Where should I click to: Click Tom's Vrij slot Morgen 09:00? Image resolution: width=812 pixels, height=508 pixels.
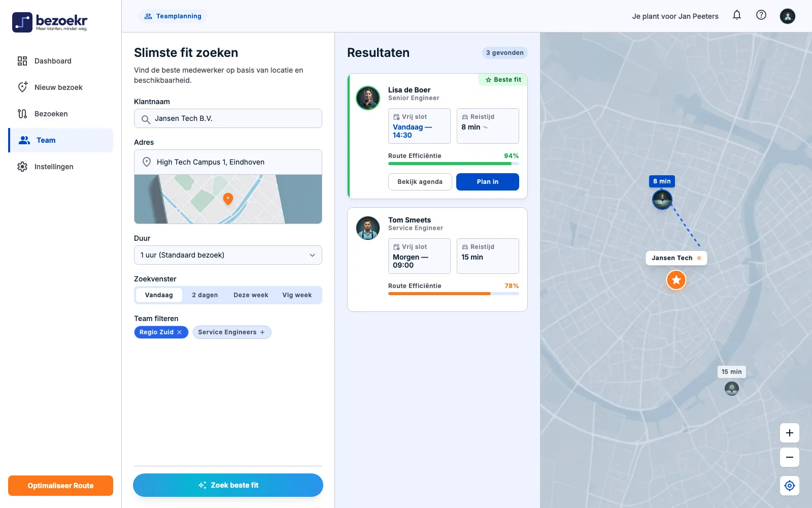(x=419, y=256)
